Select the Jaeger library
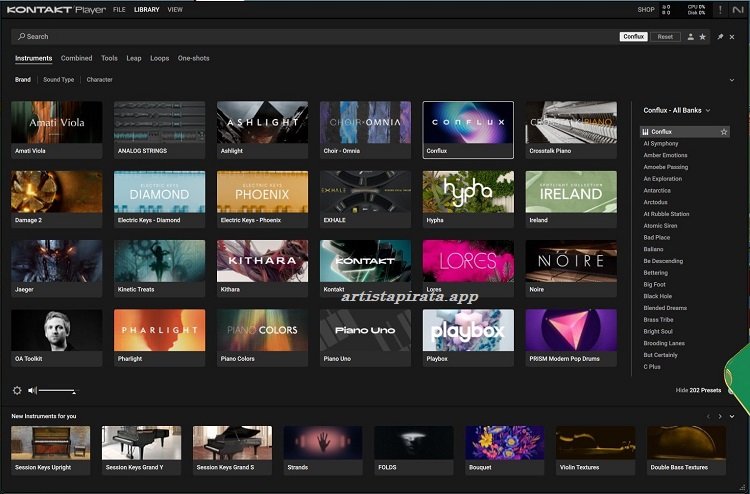This screenshot has height=494, width=750. (x=56, y=268)
